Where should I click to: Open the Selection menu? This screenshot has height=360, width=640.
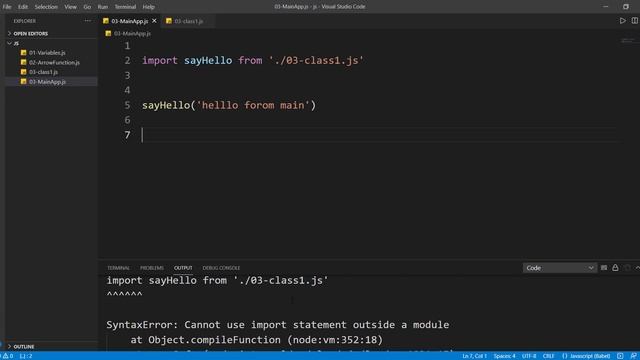(46, 7)
